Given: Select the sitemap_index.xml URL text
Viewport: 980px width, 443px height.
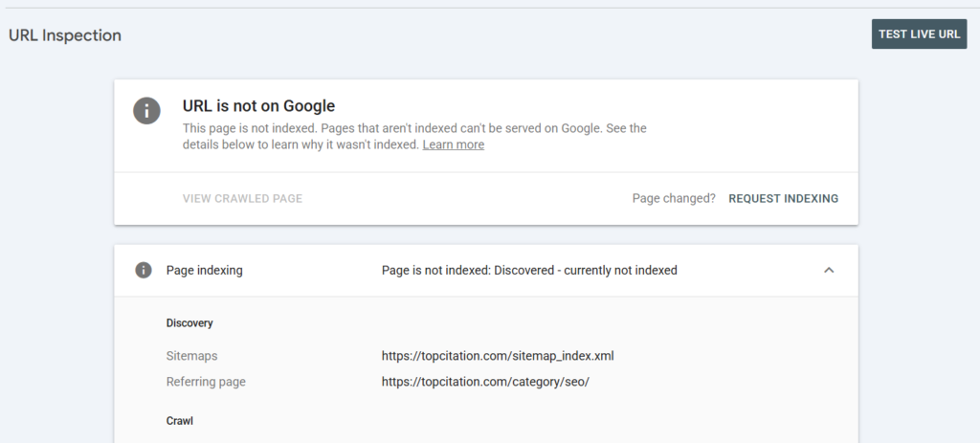Looking at the screenshot, I should click(498, 356).
